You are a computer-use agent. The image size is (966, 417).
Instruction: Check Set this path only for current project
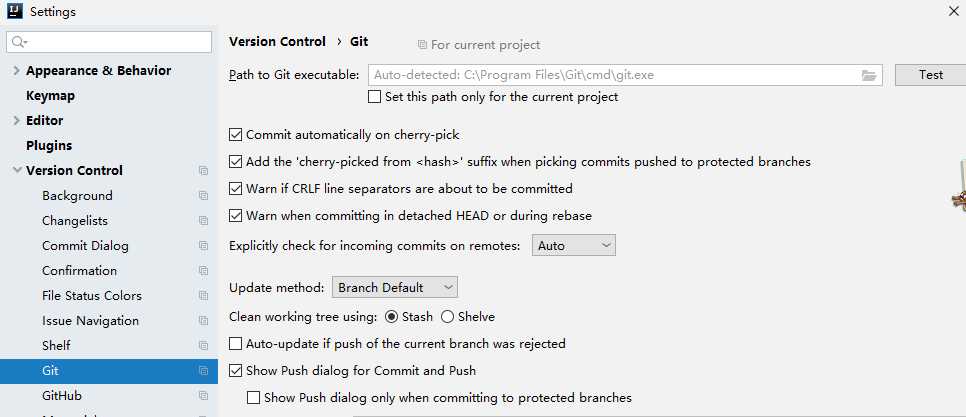click(x=374, y=97)
